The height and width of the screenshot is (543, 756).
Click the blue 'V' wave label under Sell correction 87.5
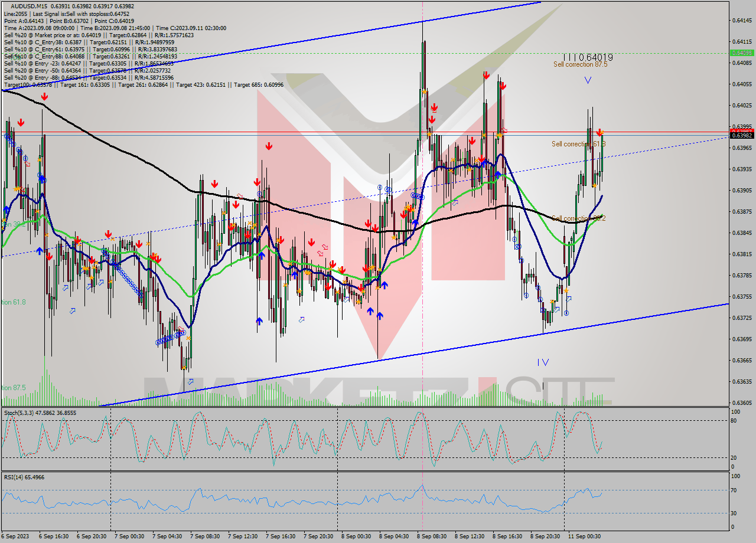pyautogui.click(x=588, y=80)
